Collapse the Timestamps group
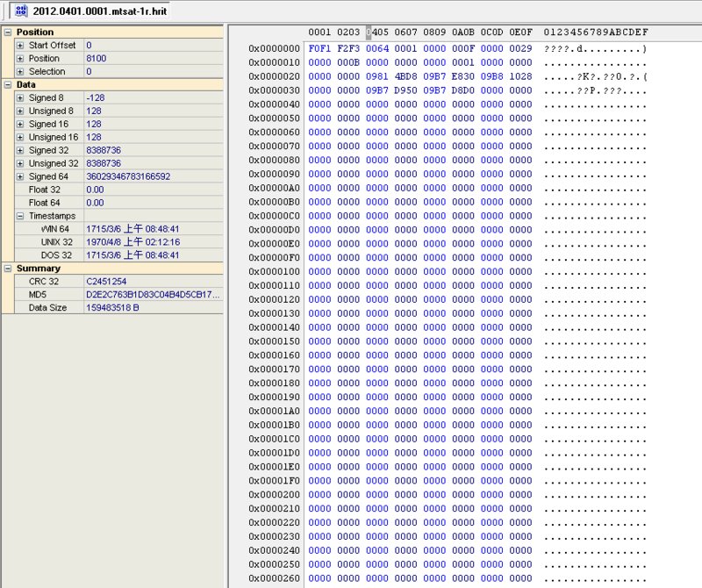This screenshot has height=588, width=702. (x=20, y=216)
